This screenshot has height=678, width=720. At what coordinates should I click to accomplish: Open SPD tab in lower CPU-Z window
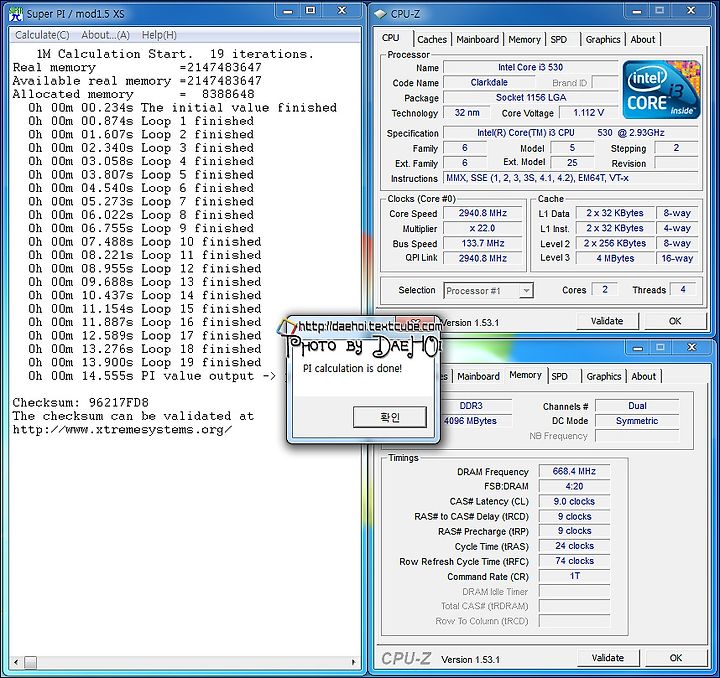coord(559,376)
